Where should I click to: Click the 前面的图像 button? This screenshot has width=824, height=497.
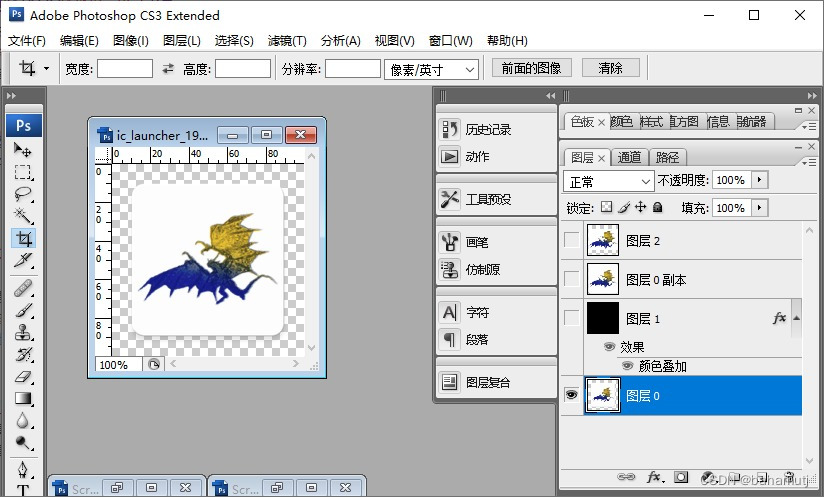531,68
